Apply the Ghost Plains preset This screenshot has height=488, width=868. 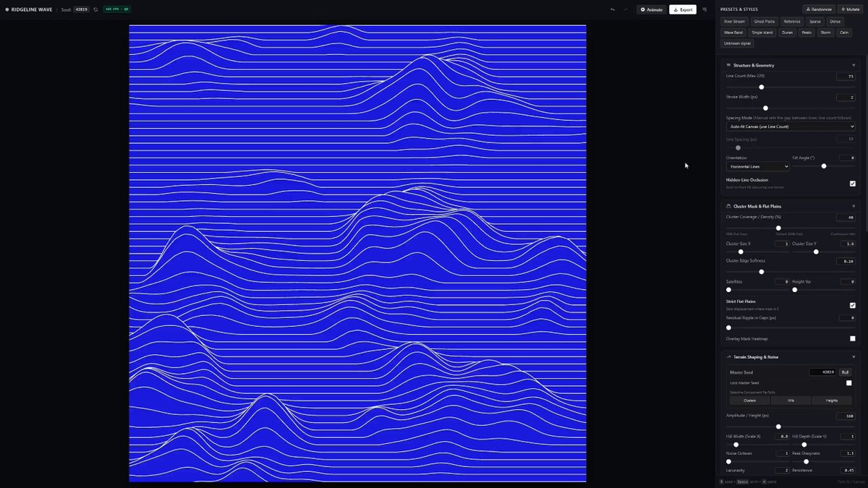(765, 21)
